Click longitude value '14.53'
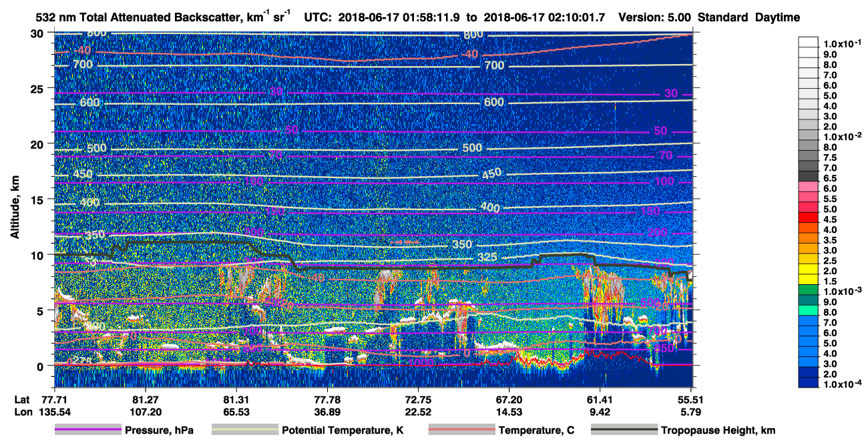Image resolution: width=868 pixels, height=445 pixels. click(509, 412)
